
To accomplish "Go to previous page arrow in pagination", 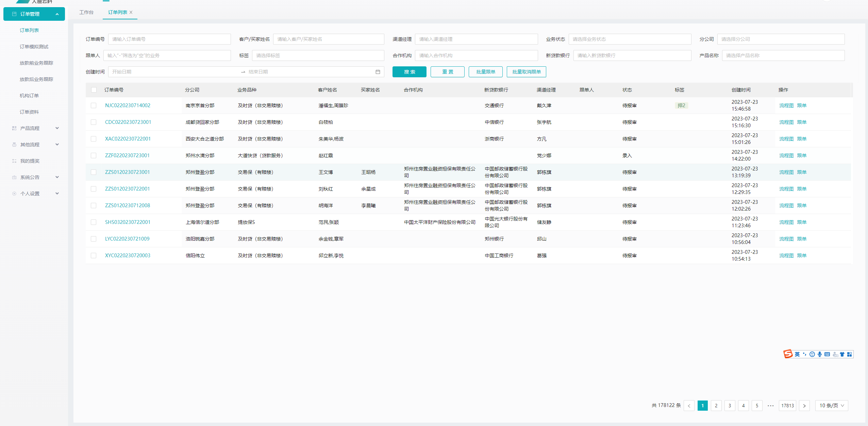I will (689, 406).
